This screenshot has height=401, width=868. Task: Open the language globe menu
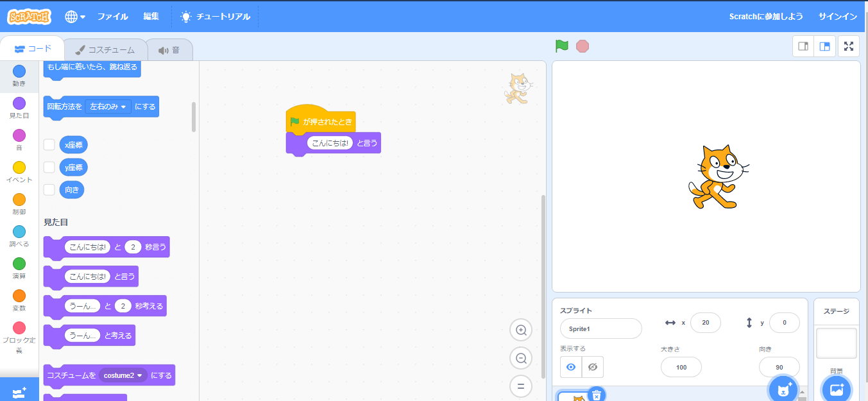(75, 17)
